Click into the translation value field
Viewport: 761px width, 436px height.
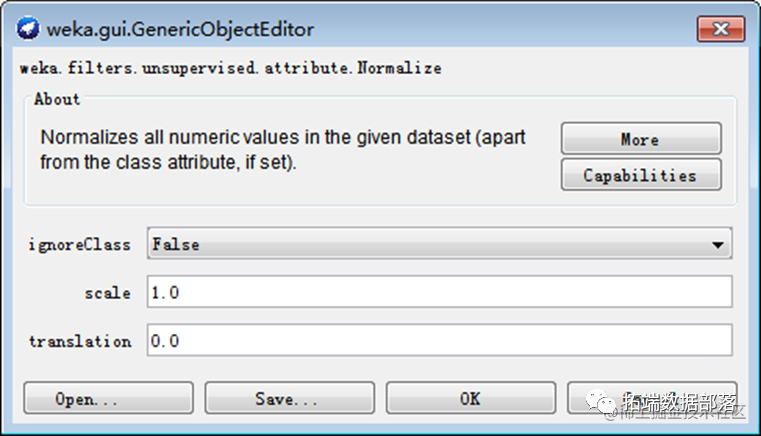pyautogui.click(x=439, y=340)
